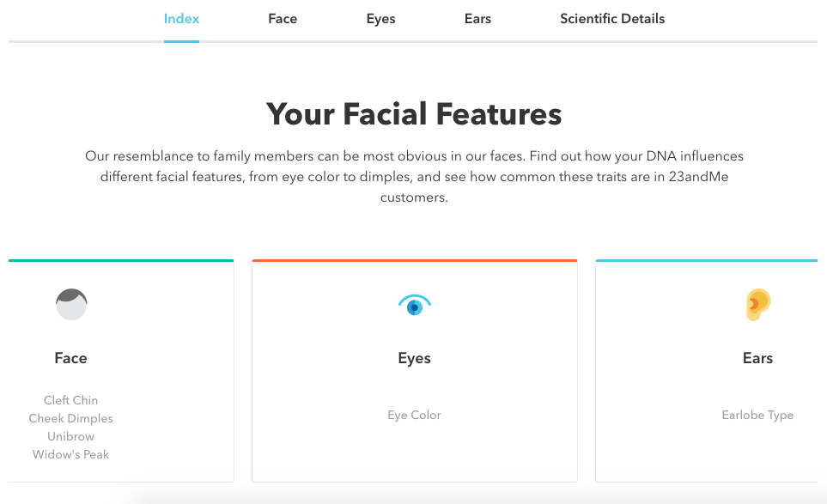The width and height of the screenshot is (827, 504).
Task: Click the Eyes card heading
Action: tap(414, 358)
